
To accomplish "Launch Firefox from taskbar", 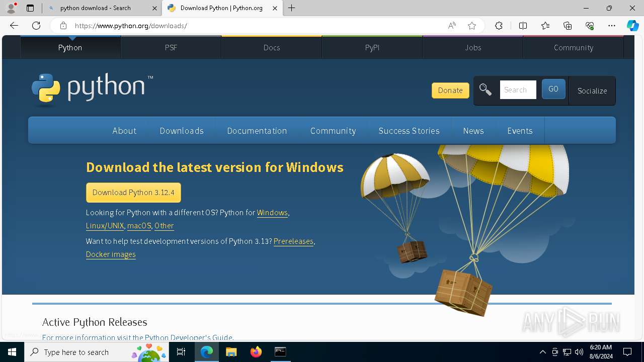I will pyautogui.click(x=256, y=352).
